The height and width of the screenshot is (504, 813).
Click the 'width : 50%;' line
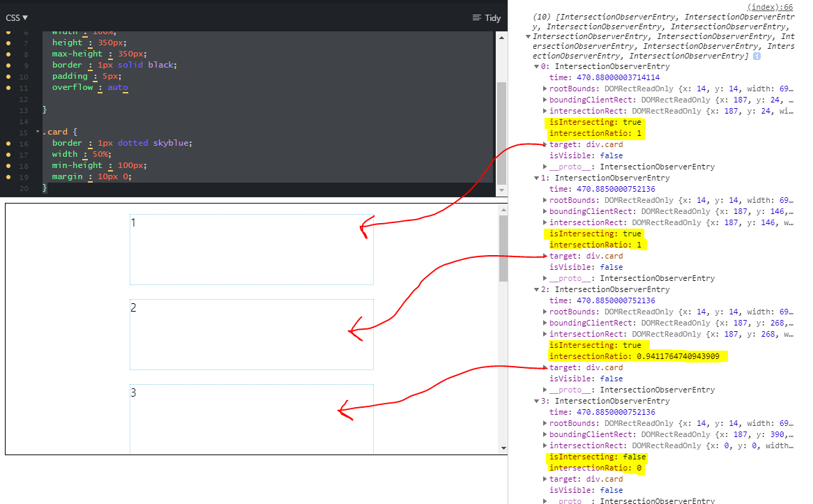click(82, 154)
